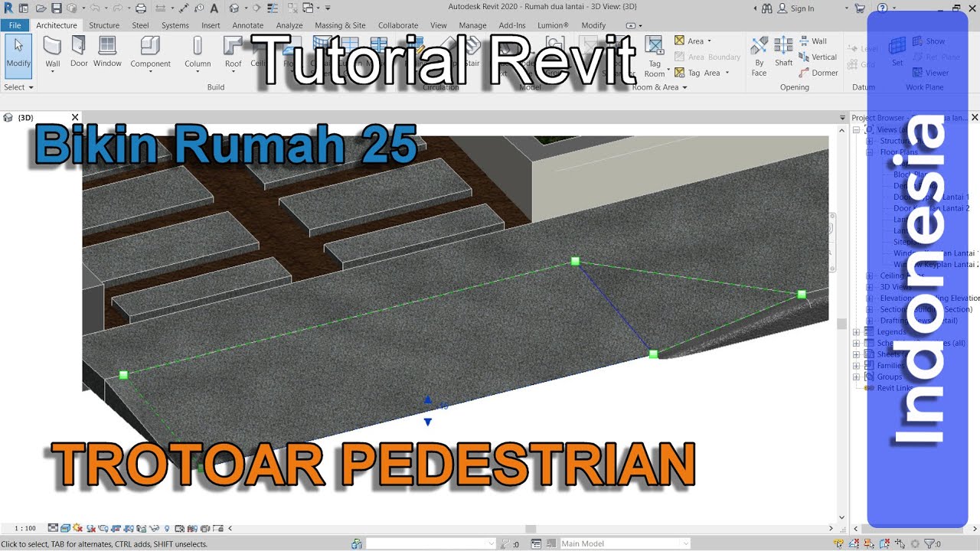Open the Visual Style control in view bar
This screenshot has width=980, height=551.
[x=65, y=528]
